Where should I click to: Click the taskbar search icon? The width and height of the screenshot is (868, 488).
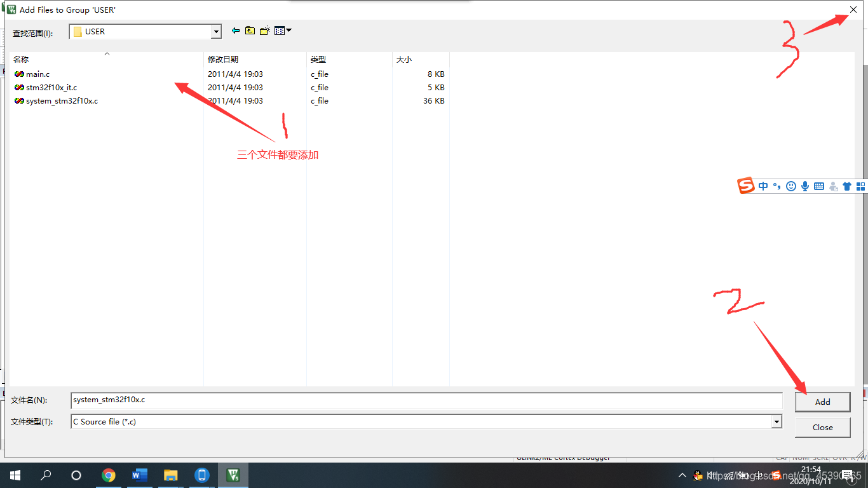click(x=46, y=475)
